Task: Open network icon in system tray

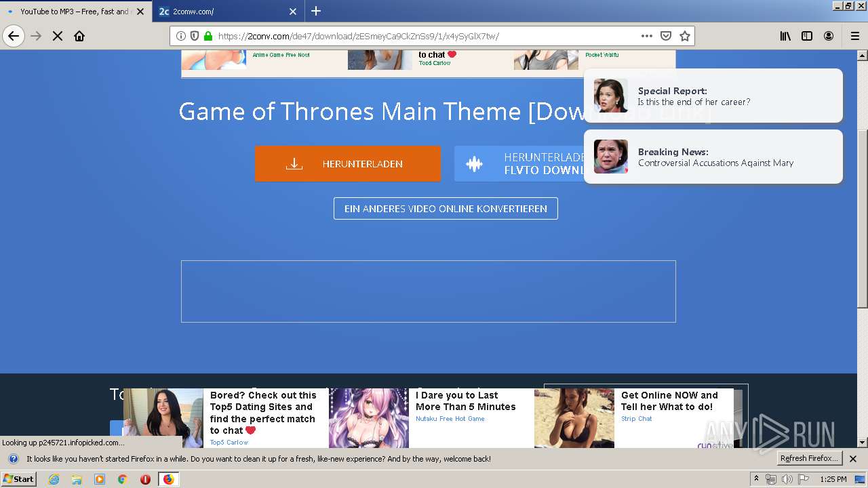Action: point(771,479)
